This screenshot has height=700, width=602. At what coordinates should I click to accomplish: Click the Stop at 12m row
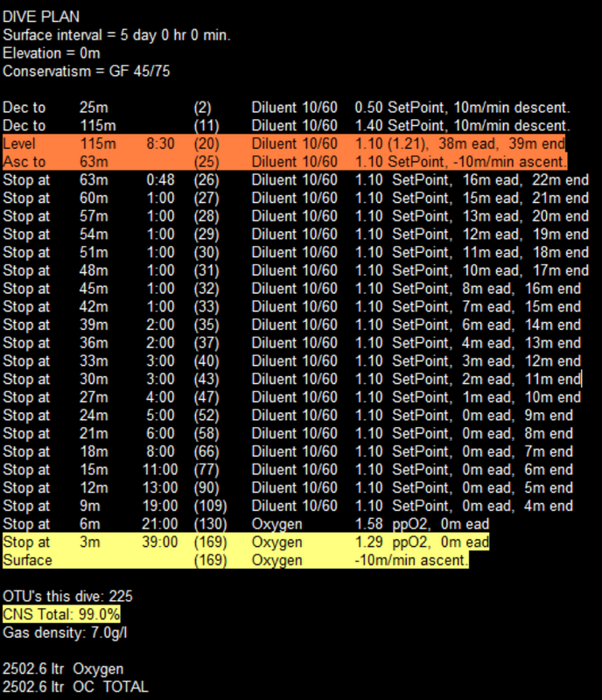coord(288,487)
